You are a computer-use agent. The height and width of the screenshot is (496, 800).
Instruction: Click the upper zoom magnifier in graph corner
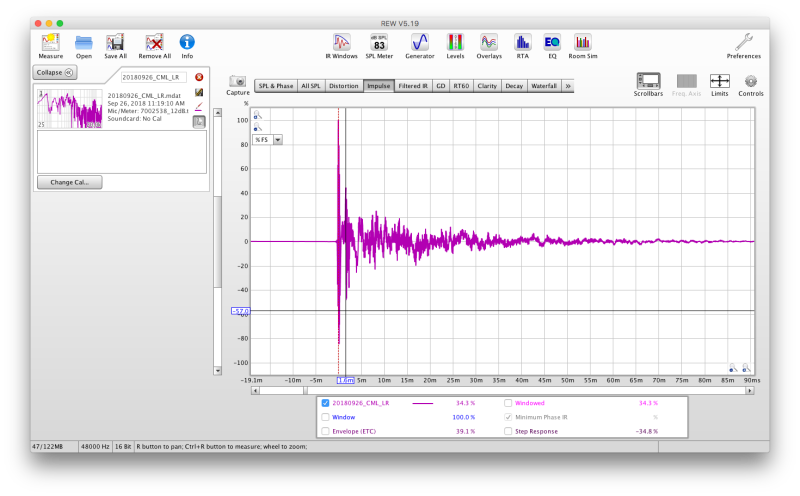[258, 115]
